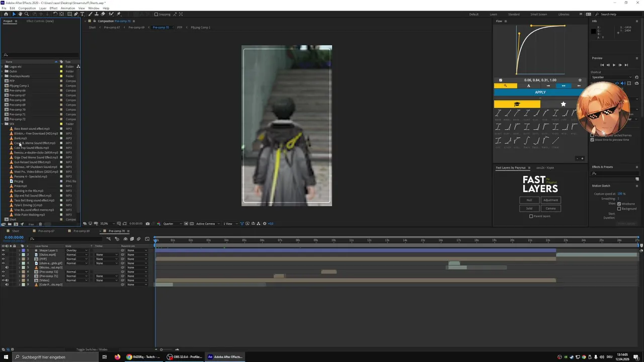The height and width of the screenshot is (362, 644).
Task: Click the Home icon in the toolbar
Action: tap(6, 14)
